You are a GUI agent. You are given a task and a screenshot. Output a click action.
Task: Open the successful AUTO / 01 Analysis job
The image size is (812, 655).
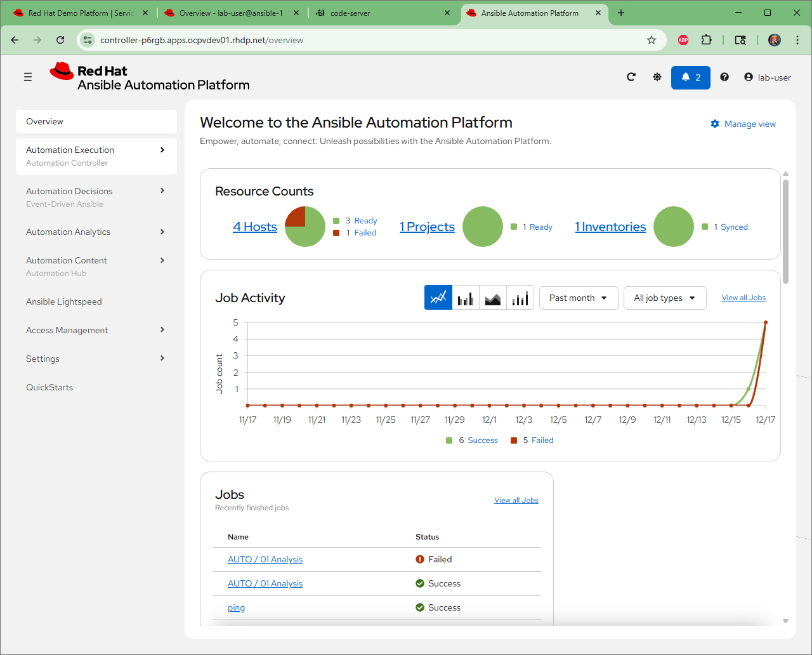[x=265, y=583]
